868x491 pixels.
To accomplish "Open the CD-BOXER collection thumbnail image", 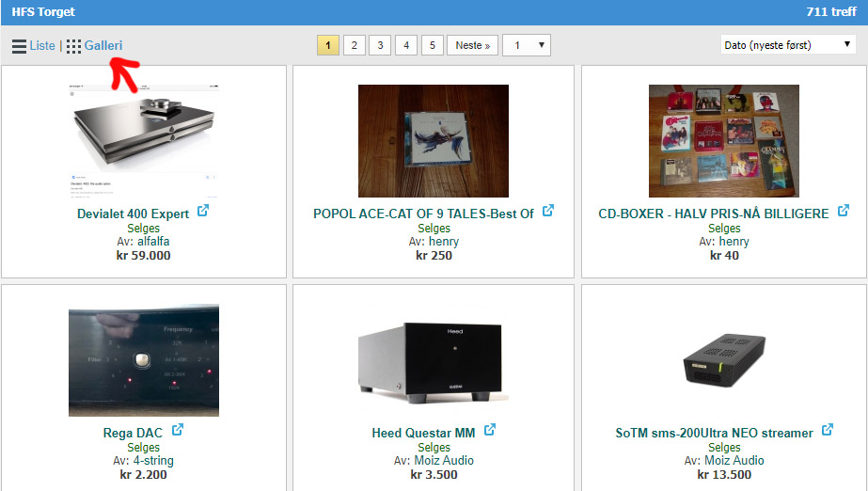I will click(724, 140).
